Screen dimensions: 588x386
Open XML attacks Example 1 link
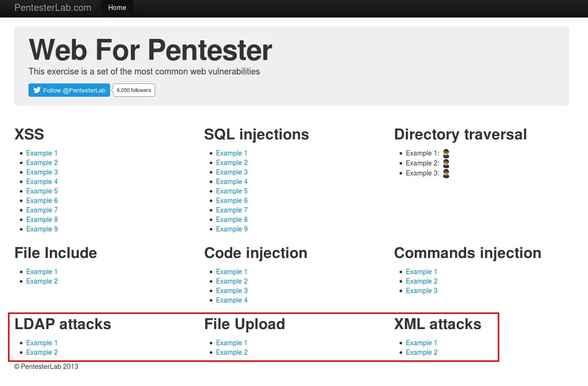tap(421, 343)
